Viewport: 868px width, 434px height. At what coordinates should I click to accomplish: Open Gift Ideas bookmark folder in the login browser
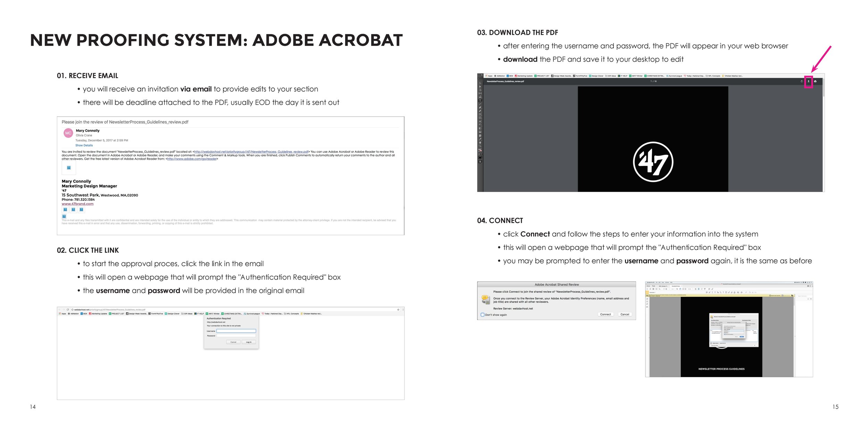pos(187,314)
